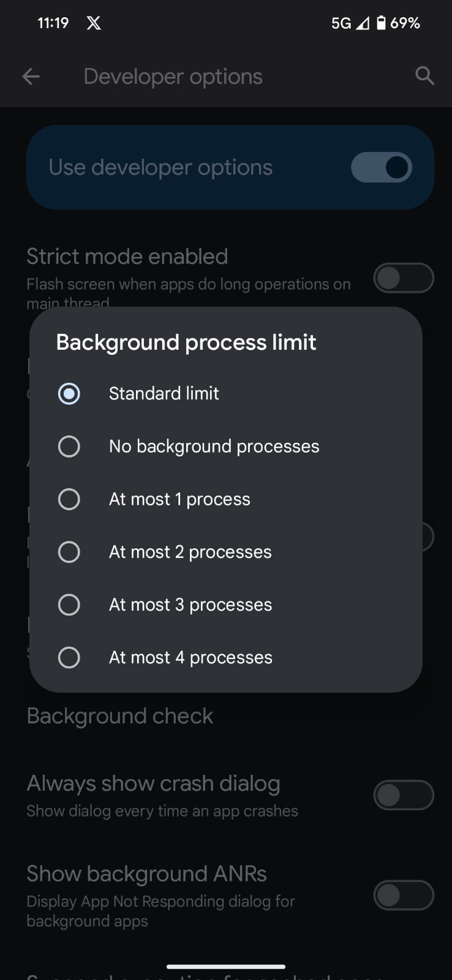Open the Background check setting
Screen dimensions: 452x980
[x=120, y=716]
